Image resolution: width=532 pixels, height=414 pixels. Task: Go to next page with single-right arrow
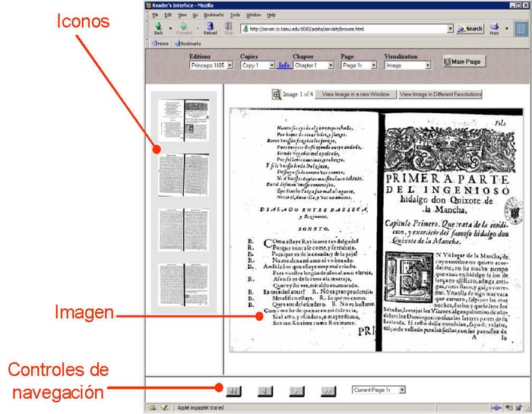pos(297,391)
